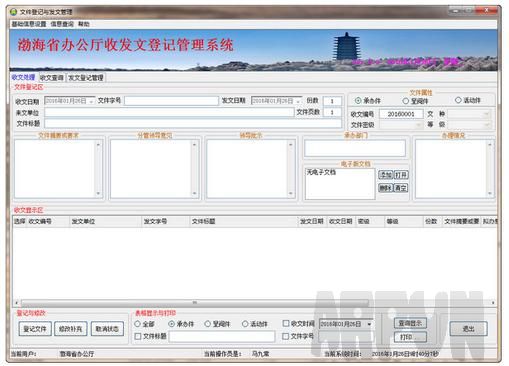Click the 打印 button
This screenshot has height=366, width=509.
point(410,337)
